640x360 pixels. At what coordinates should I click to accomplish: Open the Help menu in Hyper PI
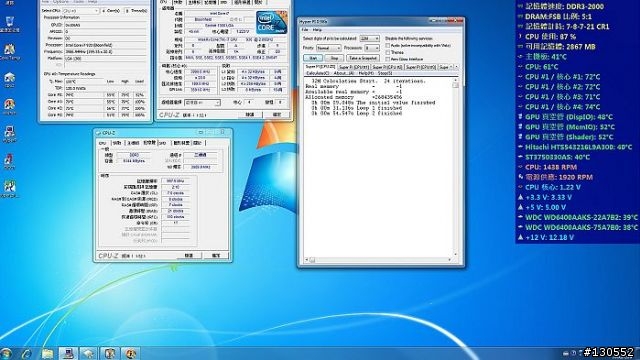pos(317,30)
